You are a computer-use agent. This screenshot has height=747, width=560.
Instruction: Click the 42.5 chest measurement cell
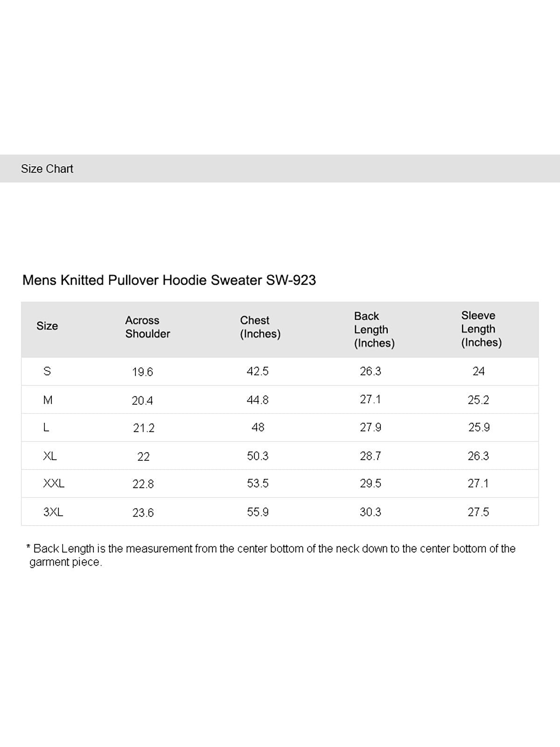[x=258, y=371]
